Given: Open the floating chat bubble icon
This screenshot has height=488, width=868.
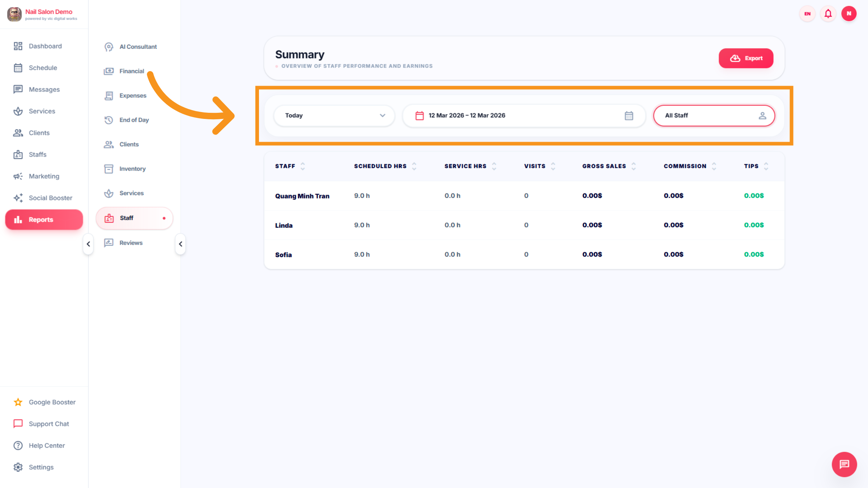Looking at the screenshot, I should coord(844,464).
